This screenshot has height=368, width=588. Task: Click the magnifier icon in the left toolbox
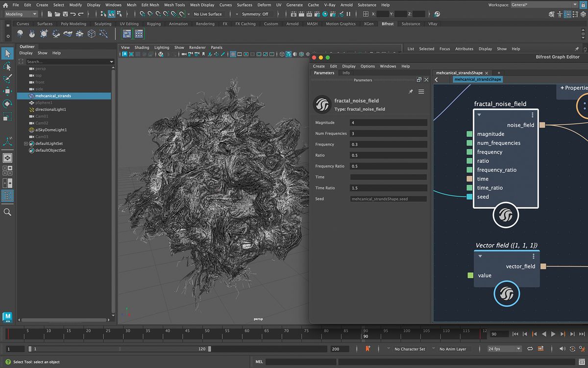pyautogui.click(x=7, y=212)
